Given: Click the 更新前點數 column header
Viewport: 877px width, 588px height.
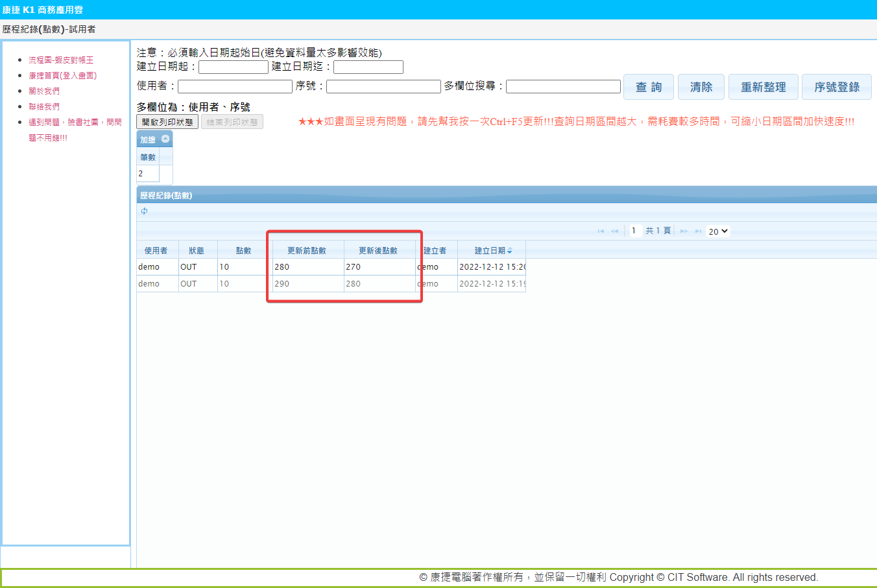Looking at the screenshot, I should coord(307,250).
